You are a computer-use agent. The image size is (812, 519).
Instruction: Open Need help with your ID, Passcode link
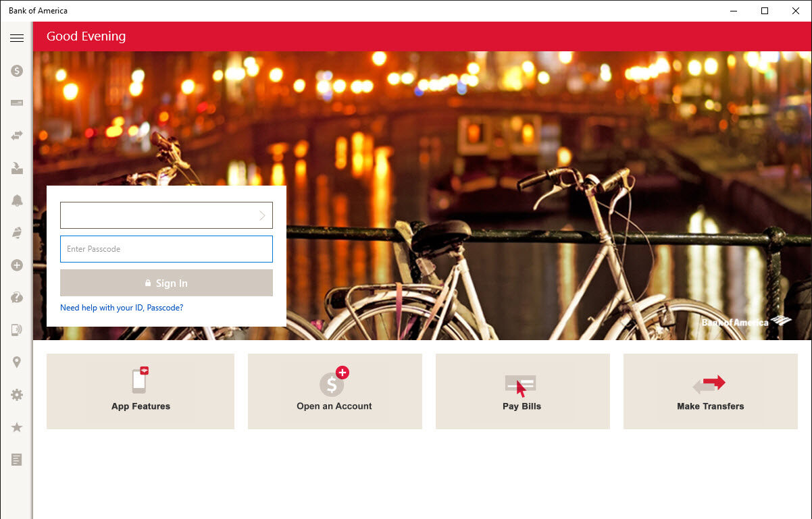[122, 308]
